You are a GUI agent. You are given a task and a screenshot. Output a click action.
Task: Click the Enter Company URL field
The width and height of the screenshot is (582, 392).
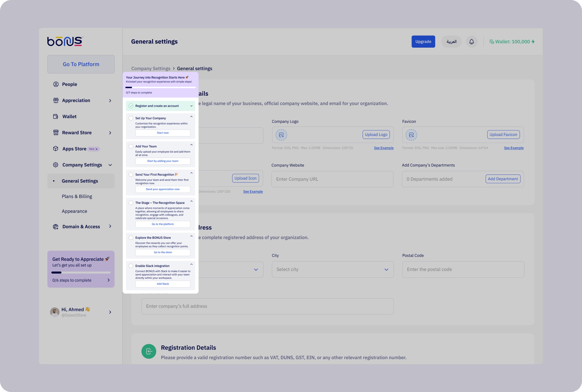[332, 179]
